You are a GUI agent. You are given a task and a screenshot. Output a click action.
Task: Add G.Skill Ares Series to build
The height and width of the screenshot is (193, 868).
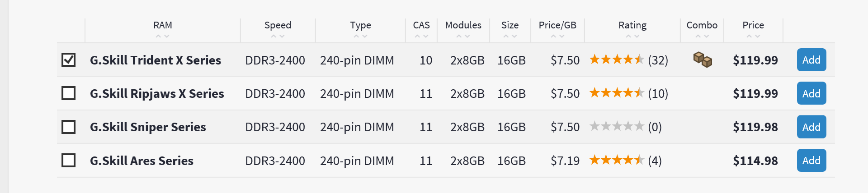pyautogui.click(x=811, y=161)
